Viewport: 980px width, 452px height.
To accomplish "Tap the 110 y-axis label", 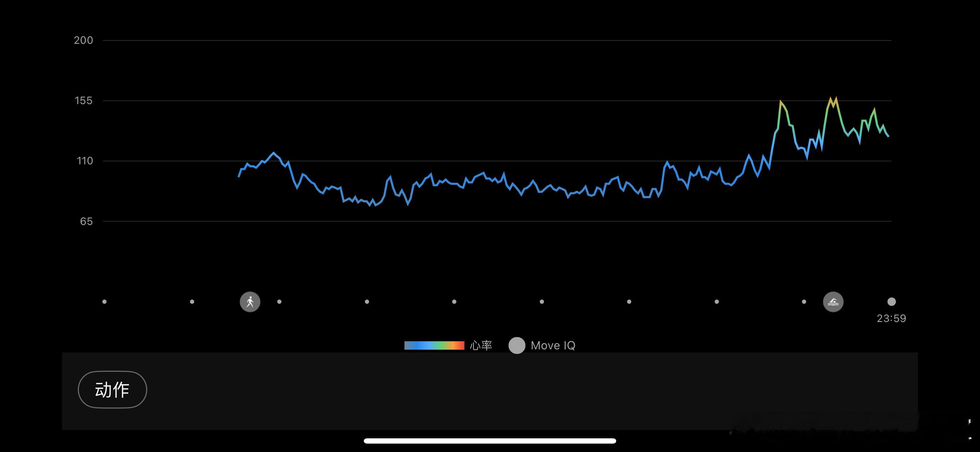I will [84, 161].
